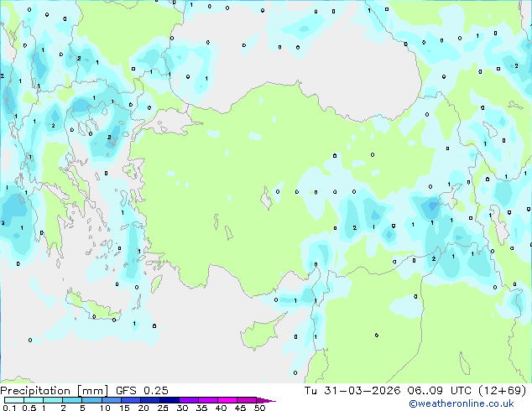Viewport: 532px width, 411px height.
Task: Select the legend swatch between 1 and 2
Action: (53, 400)
